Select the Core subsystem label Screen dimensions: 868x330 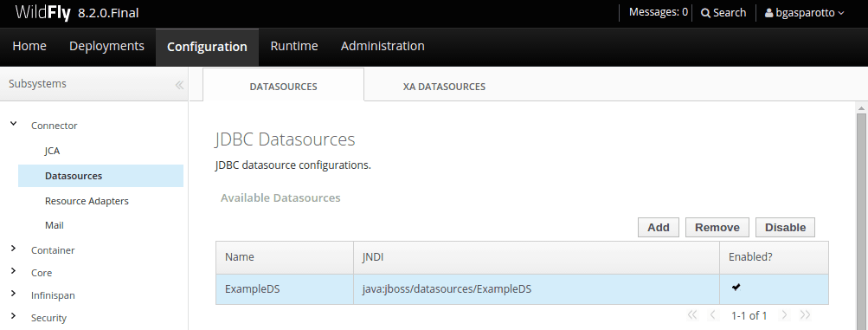(42, 273)
